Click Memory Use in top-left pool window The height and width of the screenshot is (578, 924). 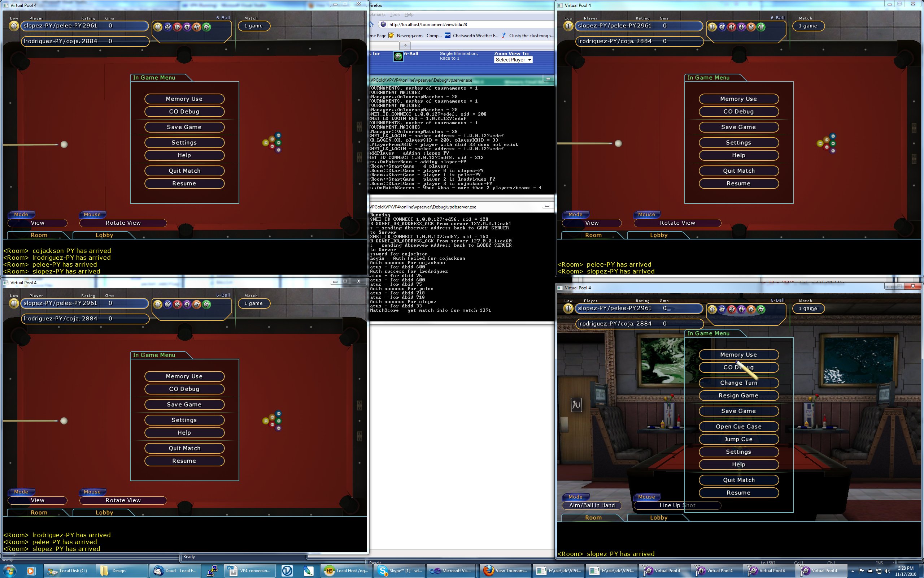[x=184, y=99]
